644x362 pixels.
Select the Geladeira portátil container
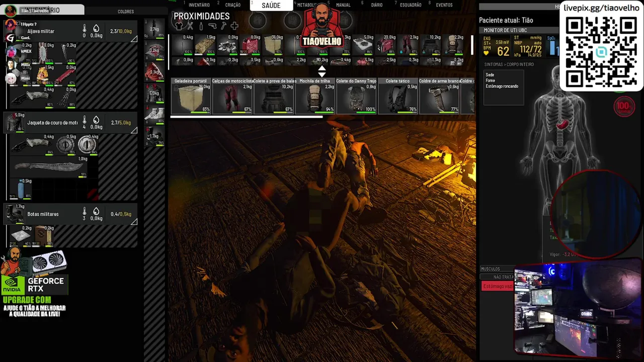pos(191,96)
